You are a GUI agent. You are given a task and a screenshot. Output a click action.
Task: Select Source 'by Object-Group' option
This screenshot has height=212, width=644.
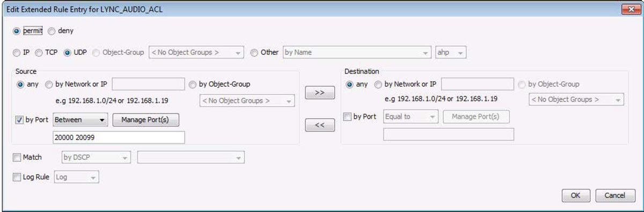193,84
